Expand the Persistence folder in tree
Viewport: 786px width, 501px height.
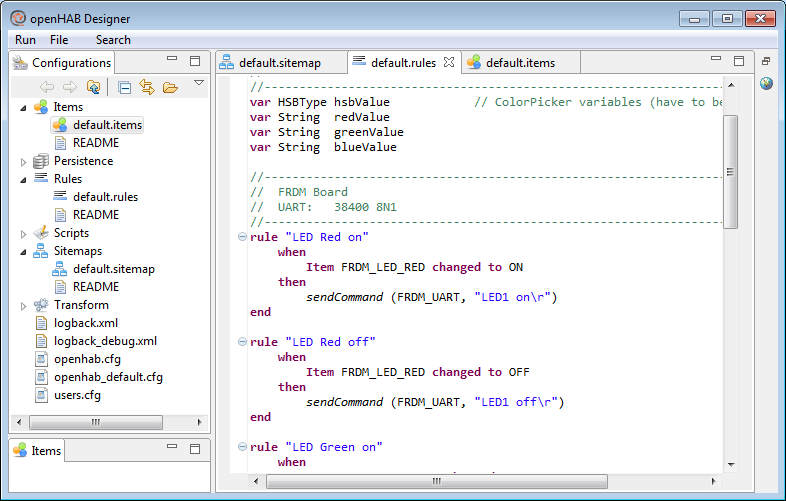tap(24, 161)
